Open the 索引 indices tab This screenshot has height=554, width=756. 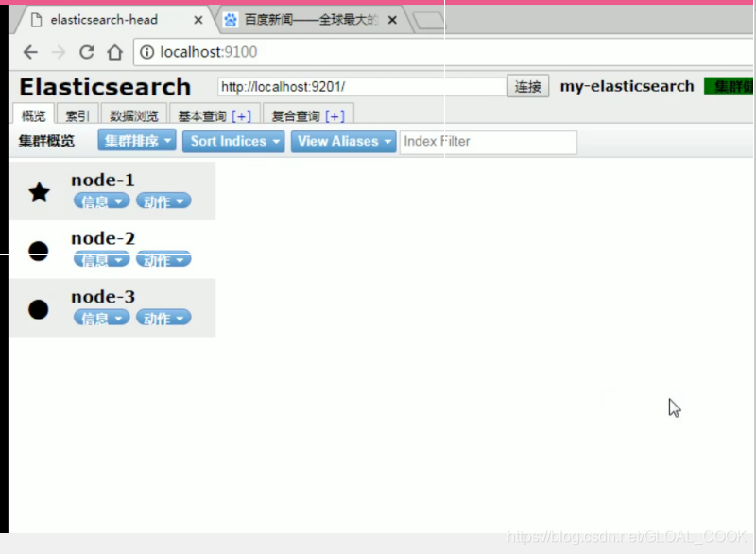77,115
